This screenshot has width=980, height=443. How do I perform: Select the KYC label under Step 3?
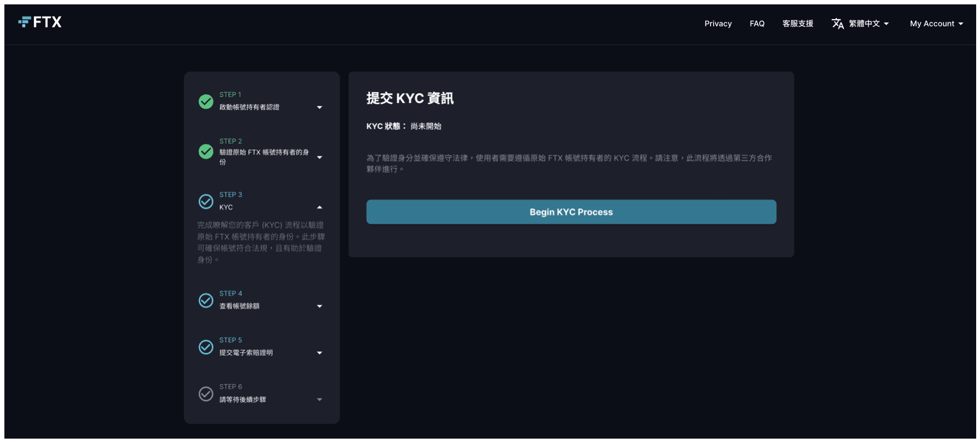[226, 207]
